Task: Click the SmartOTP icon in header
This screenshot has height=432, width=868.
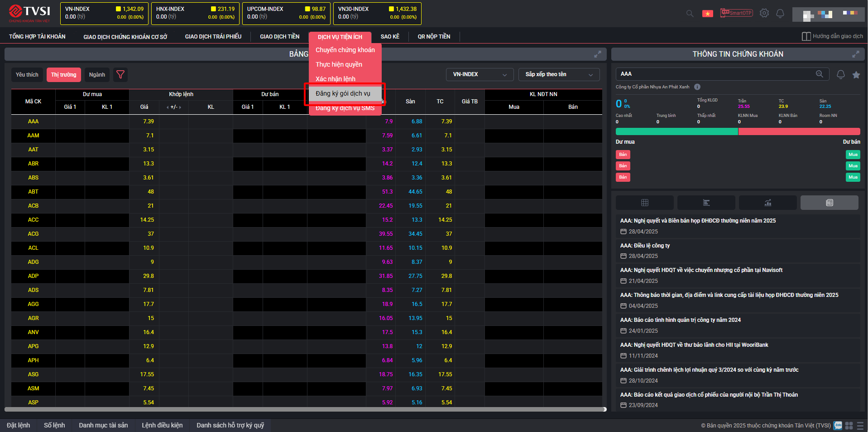Action: [736, 13]
